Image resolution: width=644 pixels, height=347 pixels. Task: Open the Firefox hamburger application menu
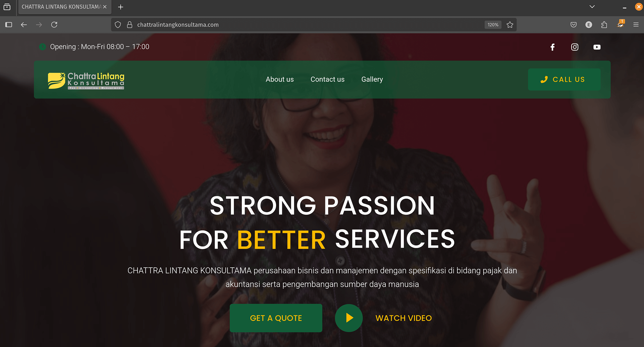click(636, 25)
